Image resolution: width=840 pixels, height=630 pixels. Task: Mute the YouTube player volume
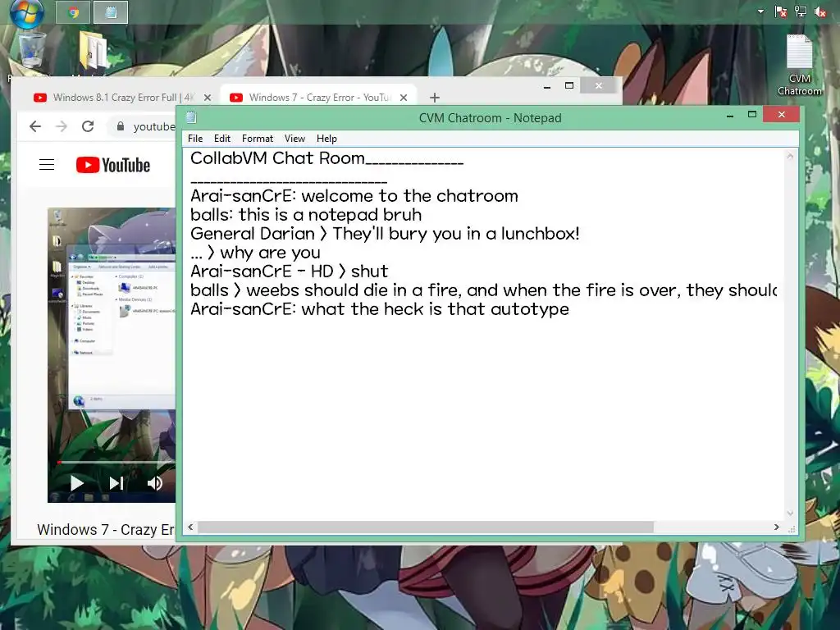[155, 483]
